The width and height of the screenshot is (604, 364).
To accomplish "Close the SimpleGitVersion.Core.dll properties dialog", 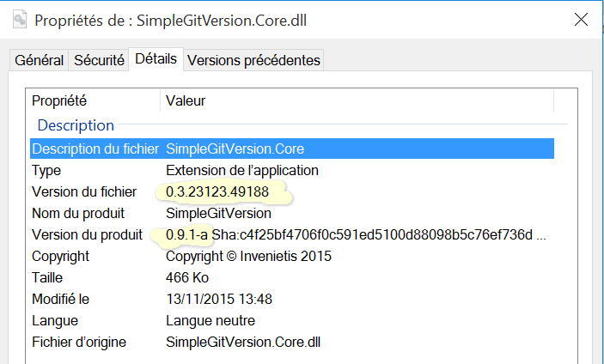I will pos(581,19).
